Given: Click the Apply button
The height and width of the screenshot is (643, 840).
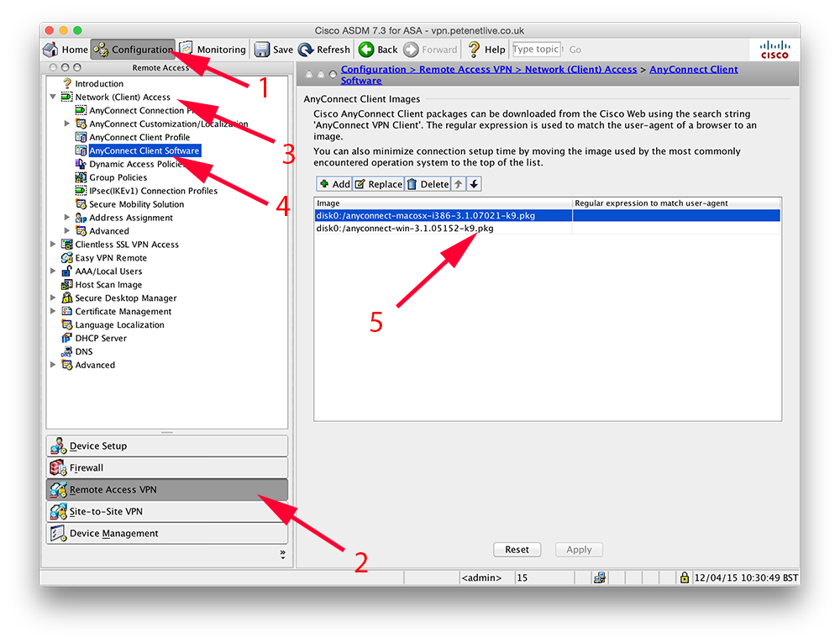Looking at the screenshot, I should (x=579, y=550).
